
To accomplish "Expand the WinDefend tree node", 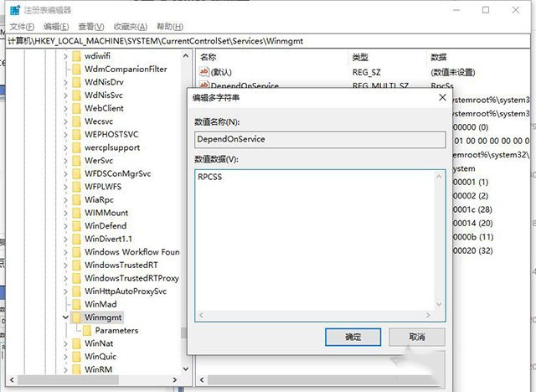I will (65, 226).
